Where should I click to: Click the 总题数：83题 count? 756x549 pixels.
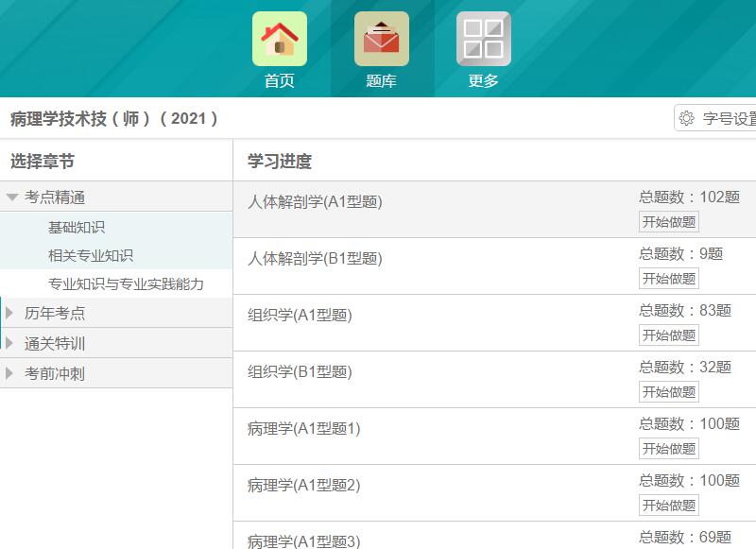coord(685,311)
